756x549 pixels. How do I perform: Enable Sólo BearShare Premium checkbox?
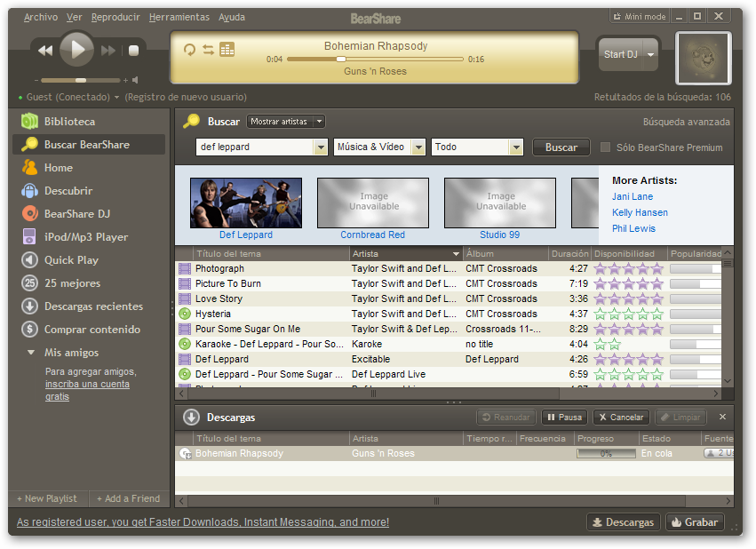point(606,147)
